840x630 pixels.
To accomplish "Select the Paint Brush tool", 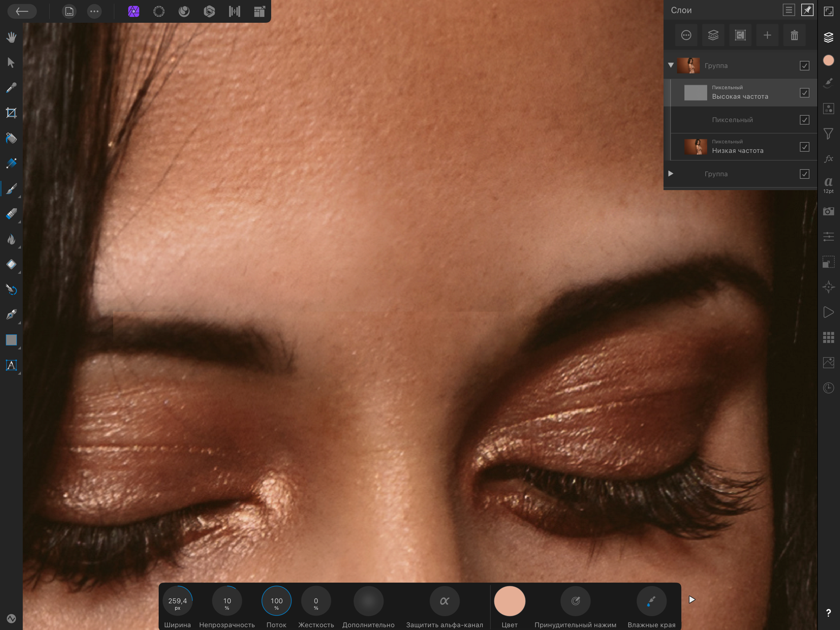I will pos(11,189).
